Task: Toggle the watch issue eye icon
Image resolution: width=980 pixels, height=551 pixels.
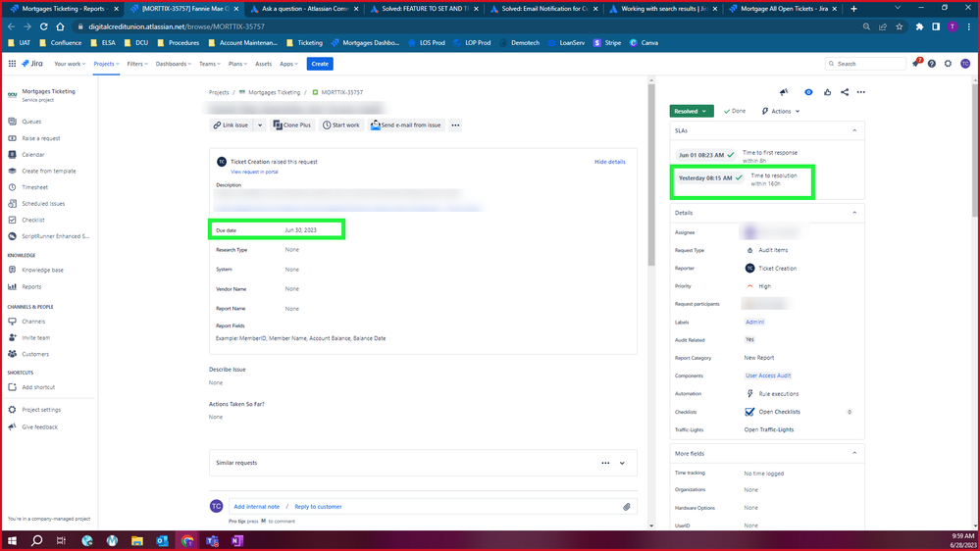Action: point(808,92)
